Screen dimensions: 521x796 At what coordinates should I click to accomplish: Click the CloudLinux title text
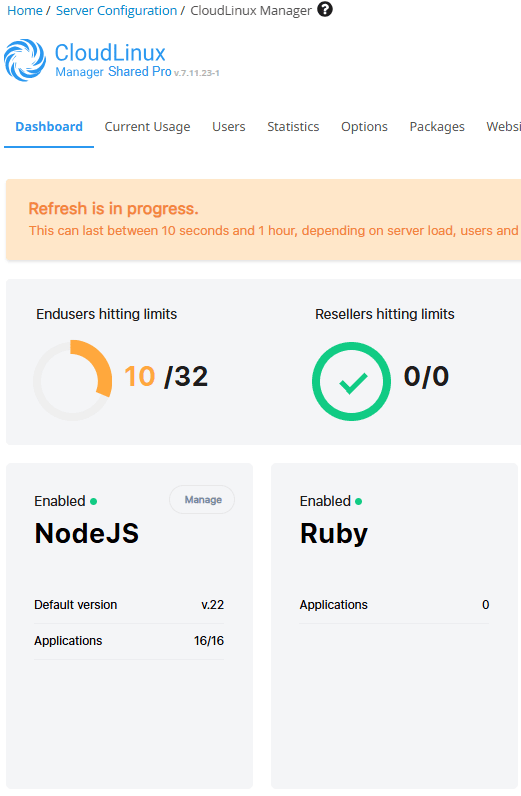point(110,53)
